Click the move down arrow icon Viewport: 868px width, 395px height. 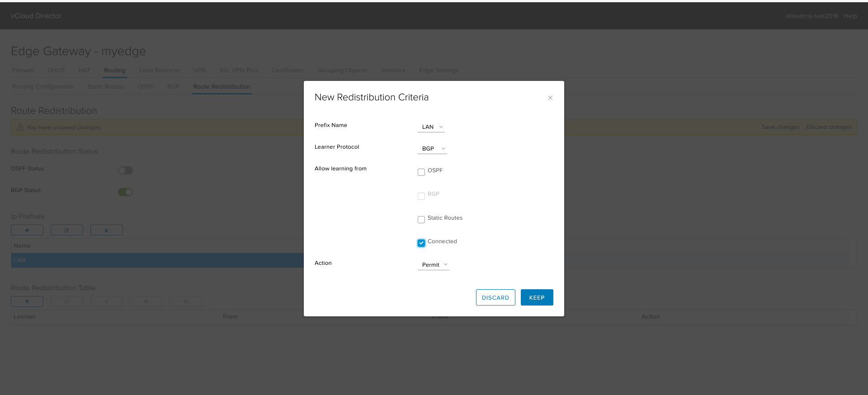click(185, 301)
